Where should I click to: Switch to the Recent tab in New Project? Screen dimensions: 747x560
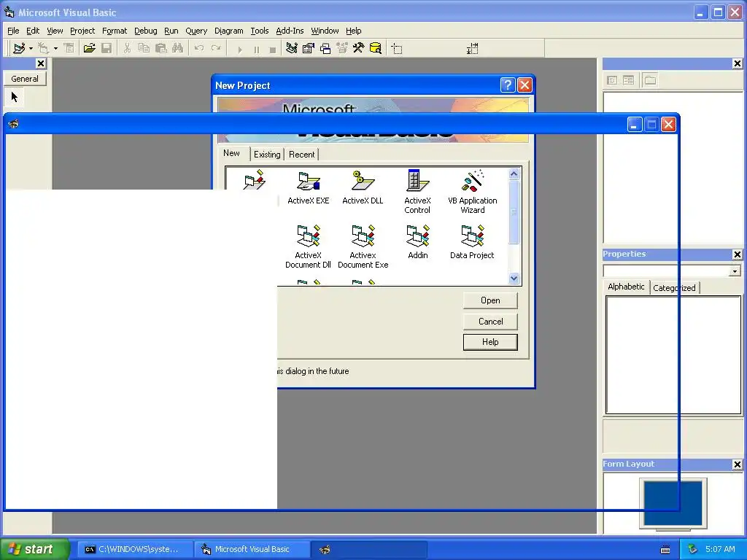click(301, 155)
